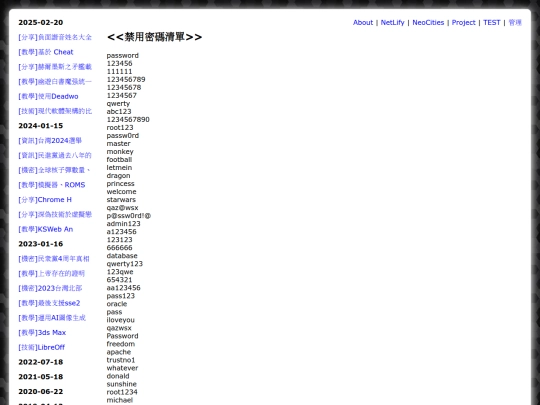Expand the 2020-06-22 date group

(x=41, y=392)
